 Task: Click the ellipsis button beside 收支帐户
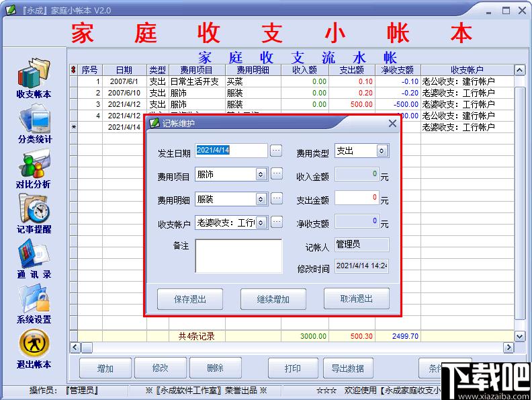[277, 222]
